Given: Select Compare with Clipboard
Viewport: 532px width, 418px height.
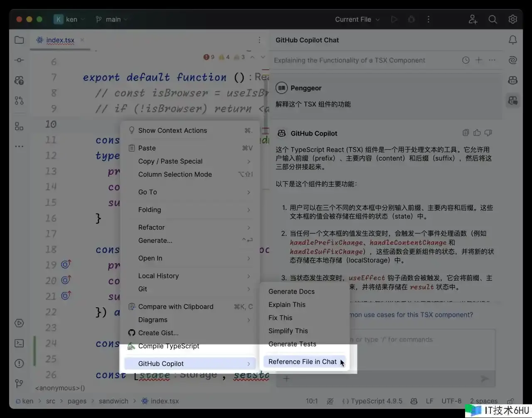Looking at the screenshot, I should coord(191,307).
